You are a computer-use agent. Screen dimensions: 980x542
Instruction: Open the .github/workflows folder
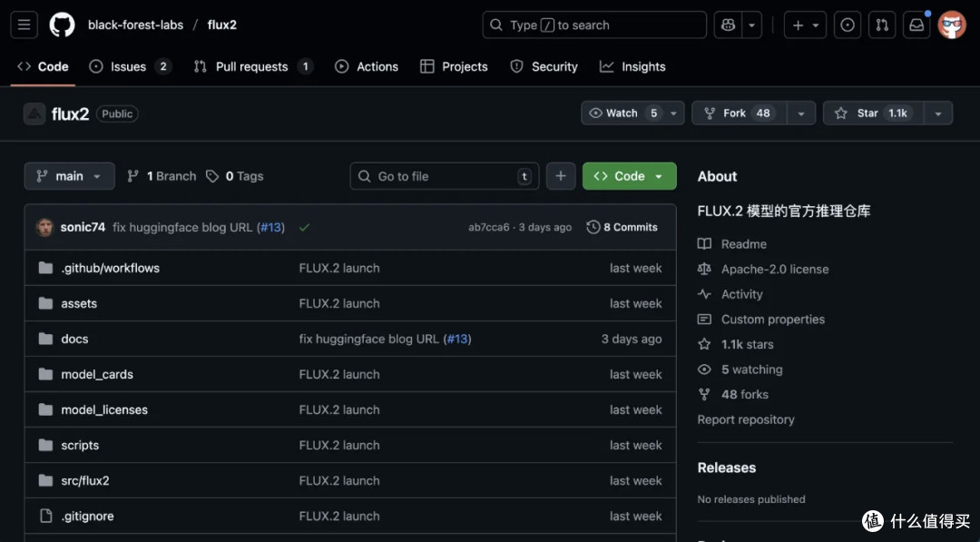[x=110, y=268]
